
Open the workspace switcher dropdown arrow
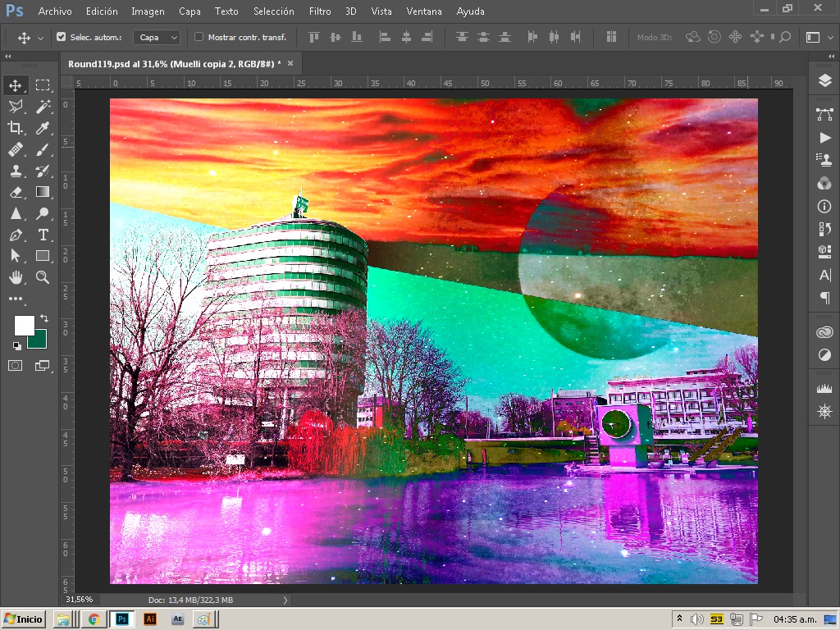pos(830,37)
